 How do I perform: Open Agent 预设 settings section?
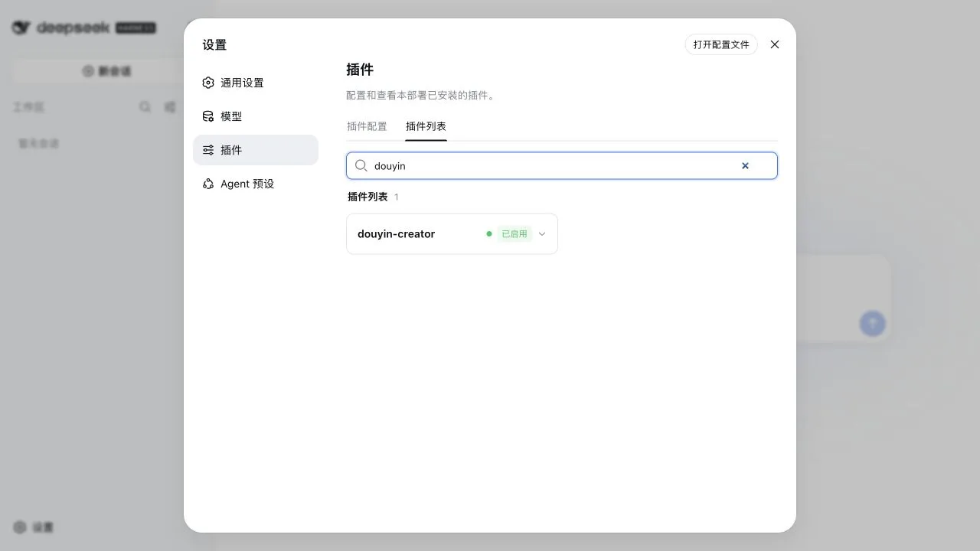pyautogui.click(x=255, y=184)
